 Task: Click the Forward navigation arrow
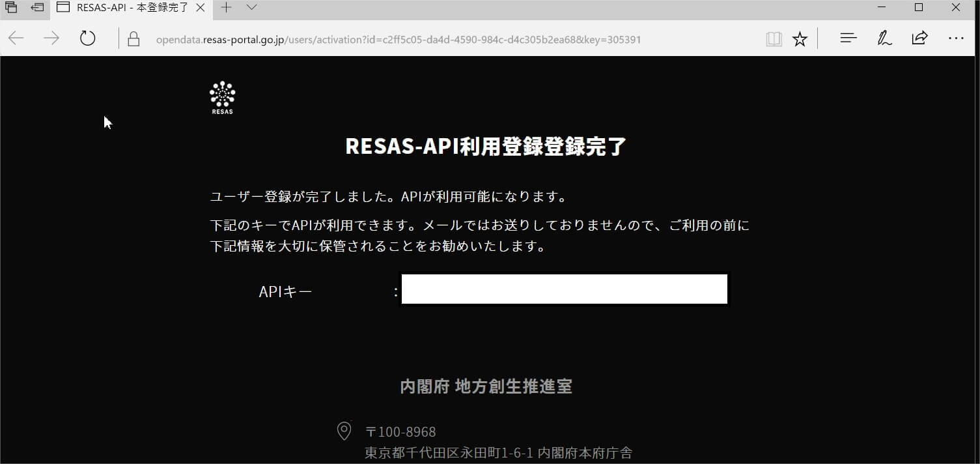51,38
